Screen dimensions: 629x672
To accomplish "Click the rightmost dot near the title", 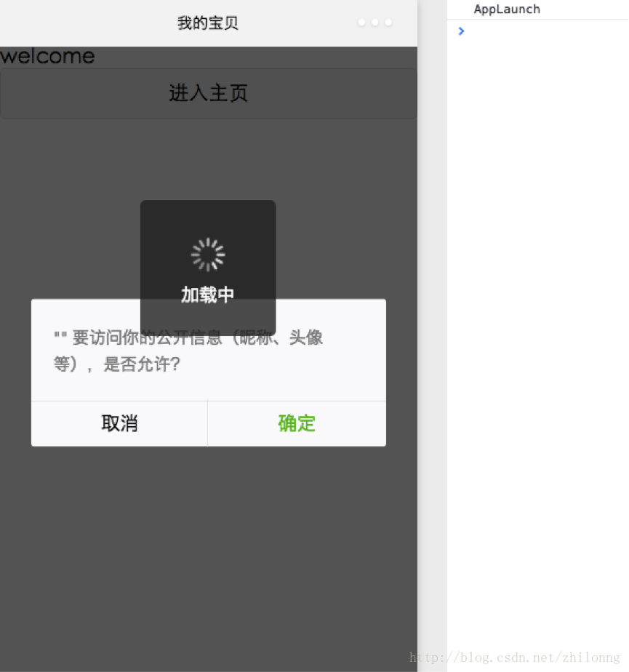I will pyautogui.click(x=388, y=23).
